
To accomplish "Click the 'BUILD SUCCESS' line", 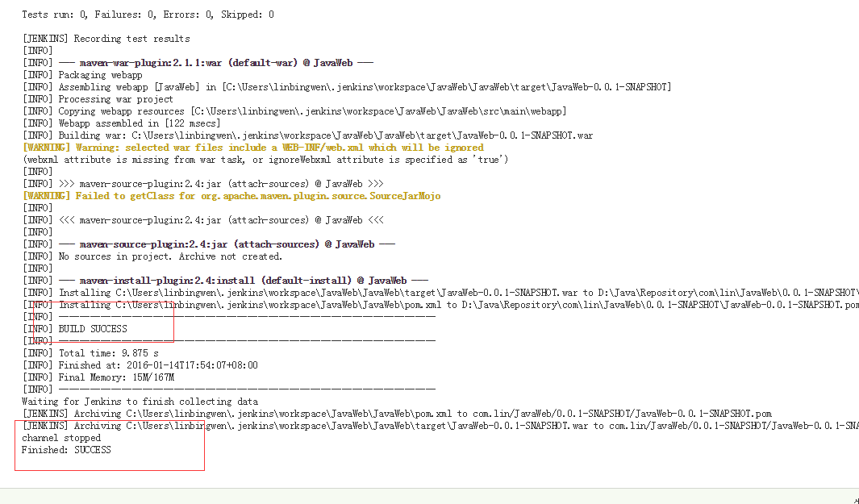I will pos(74,329).
